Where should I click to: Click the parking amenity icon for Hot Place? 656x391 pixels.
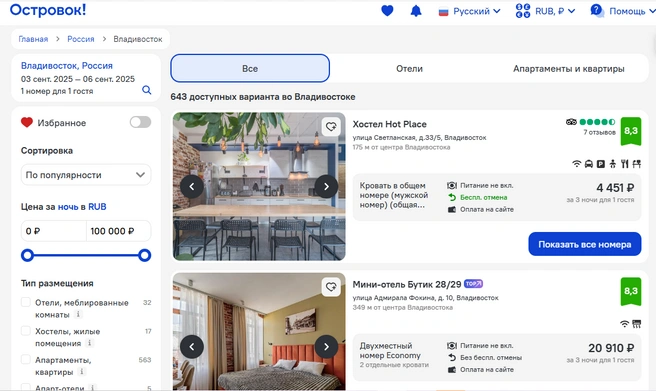601,164
